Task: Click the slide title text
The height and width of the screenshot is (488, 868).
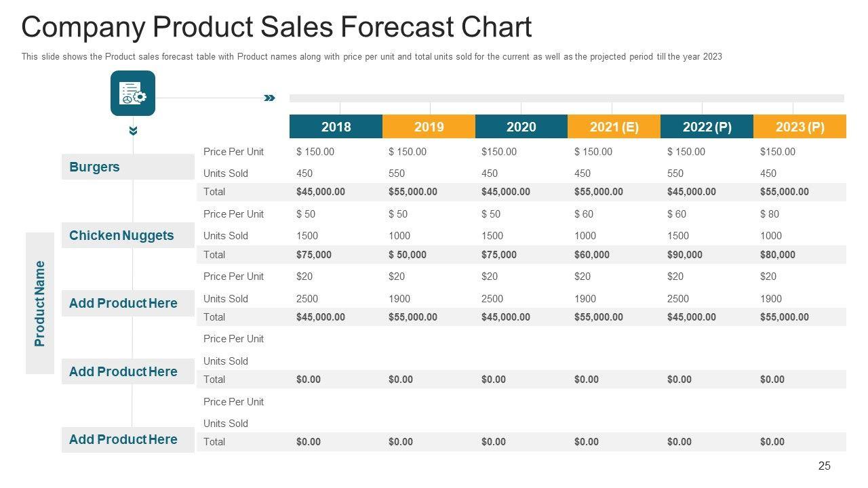Action: click(276, 28)
